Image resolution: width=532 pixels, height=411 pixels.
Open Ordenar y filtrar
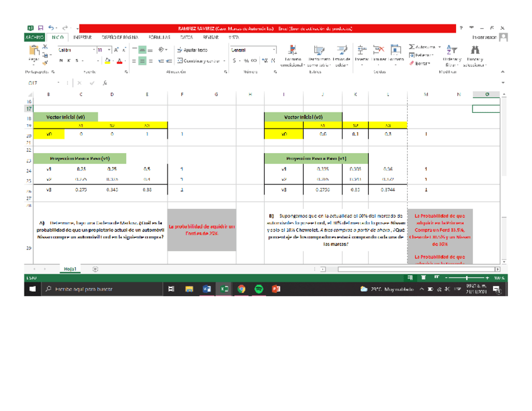click(x=452, y=56)
